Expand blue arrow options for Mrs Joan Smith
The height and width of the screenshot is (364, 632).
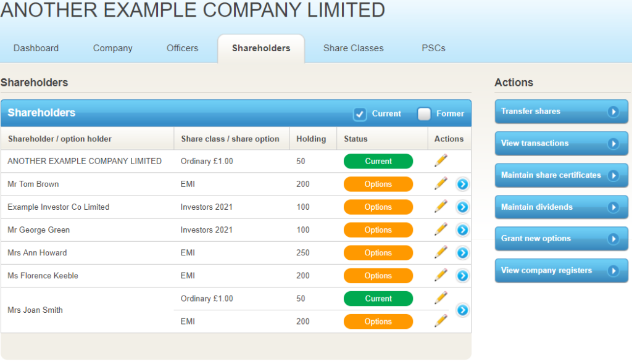(x=462, y=310)
